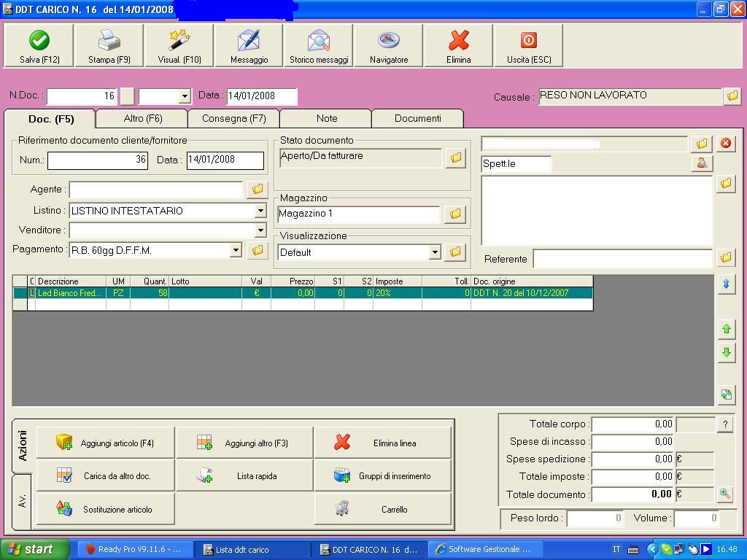The height and width of the screenshot is (560, 747).
Task: Save the document with Salva (F12)
Action: pyautogui.click(x=39, y=46)
